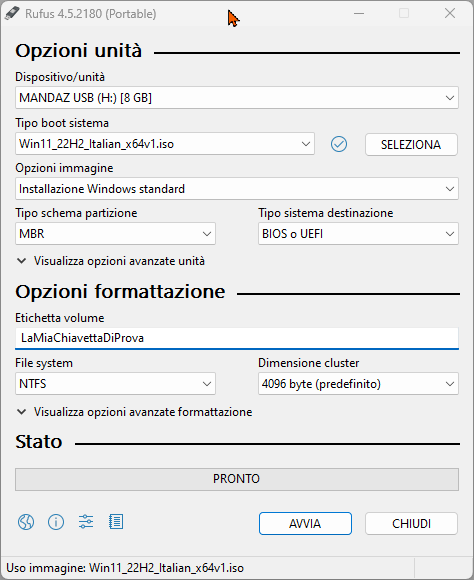The height and width of the screenshot is (580, 474).
Task: Click the SELEZIONA button
Action: coord(411,144)
